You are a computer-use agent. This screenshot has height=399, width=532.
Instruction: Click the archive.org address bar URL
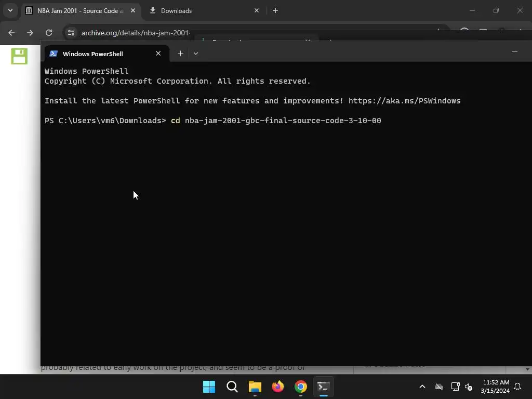coord(135,33)
